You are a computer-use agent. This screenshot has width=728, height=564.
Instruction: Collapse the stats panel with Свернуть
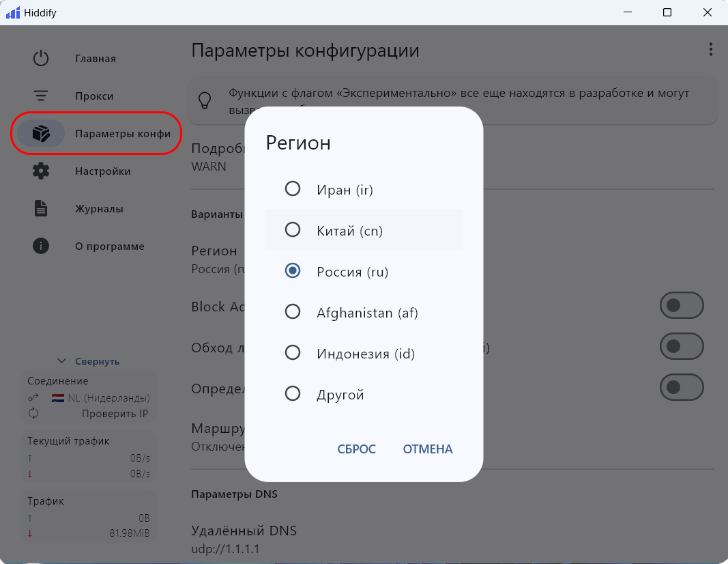tap(89, 361)
